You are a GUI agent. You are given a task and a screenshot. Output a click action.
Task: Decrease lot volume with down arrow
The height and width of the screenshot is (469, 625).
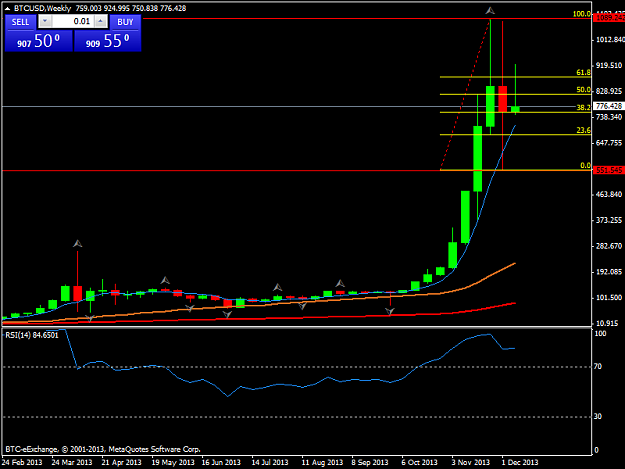tap(45, 21)
